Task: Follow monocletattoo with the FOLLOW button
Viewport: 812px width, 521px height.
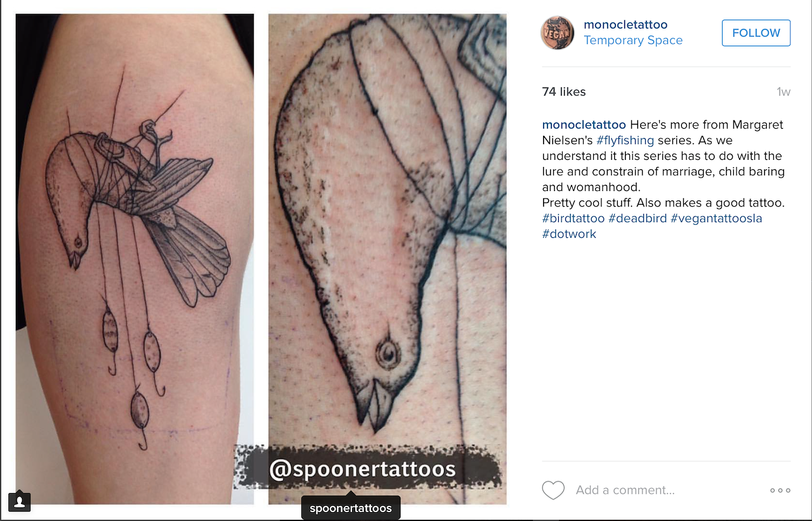Action: [756, 33]
